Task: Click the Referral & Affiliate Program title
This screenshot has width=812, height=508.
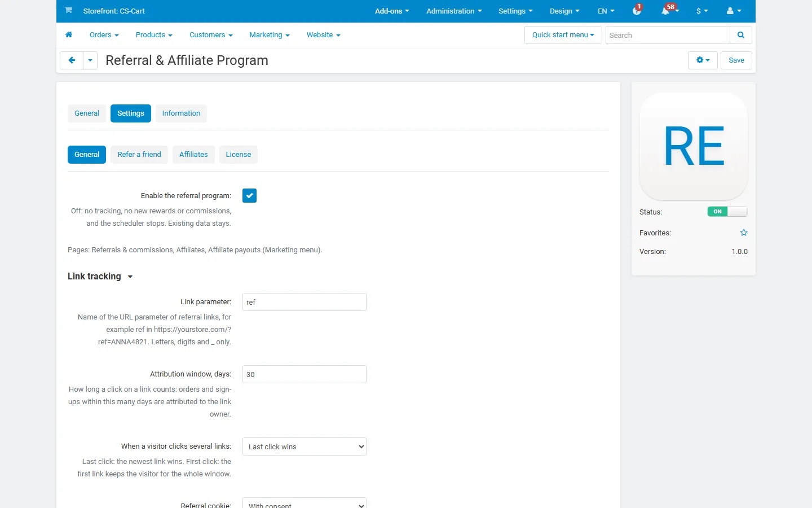Action: pyautogui.click(x=187, y=60)
